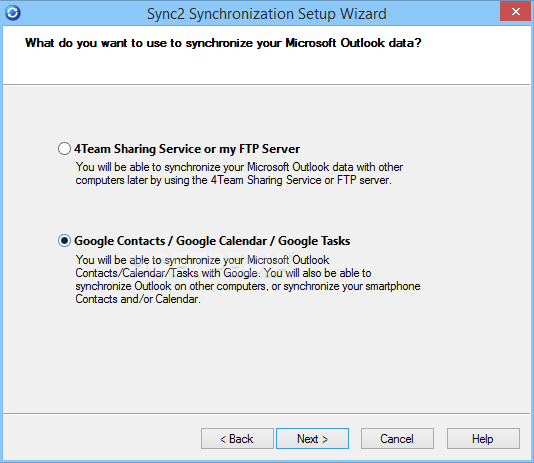Select the Google Contacts / Calendar / Tasks radio button
The height and width of the screenshot is (463, 534).
[x=64, y=241]
